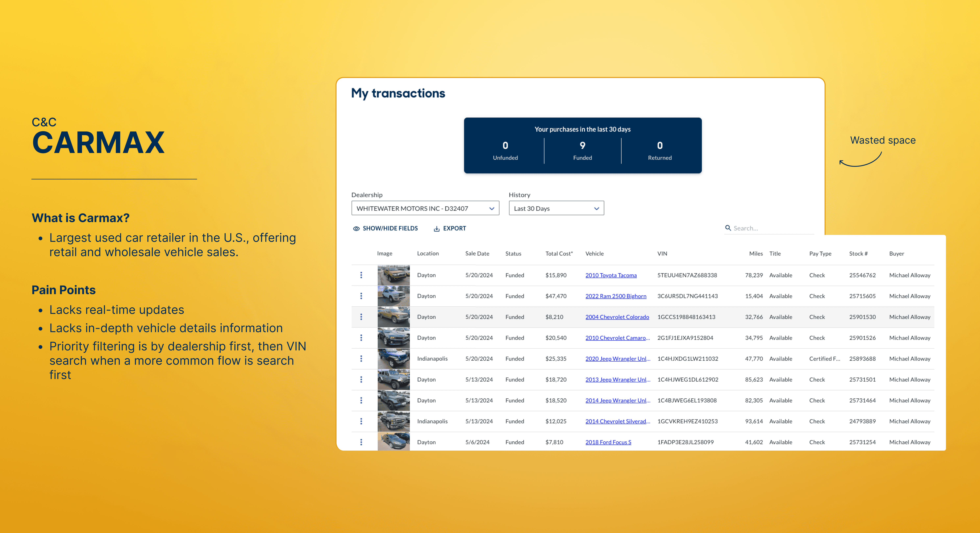This screenshot has width=980, height=533.
Task: Toggle the Show/Hide Fields eye icon
Action: 356,229
